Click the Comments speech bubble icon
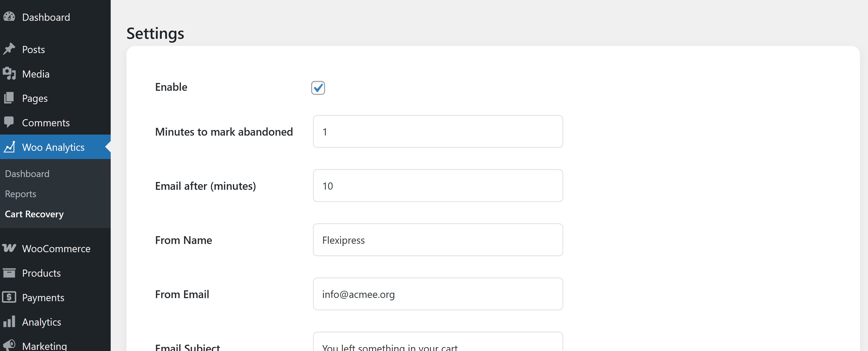The image size is (868, 351). point(10,122)
